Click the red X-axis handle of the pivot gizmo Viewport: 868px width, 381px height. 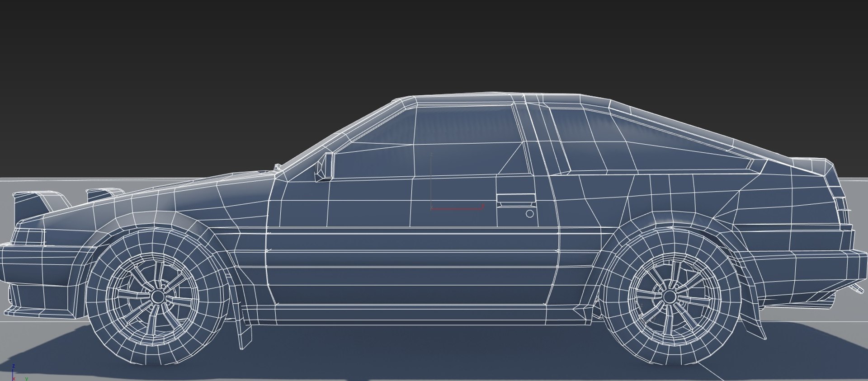(x=457, y=207)
